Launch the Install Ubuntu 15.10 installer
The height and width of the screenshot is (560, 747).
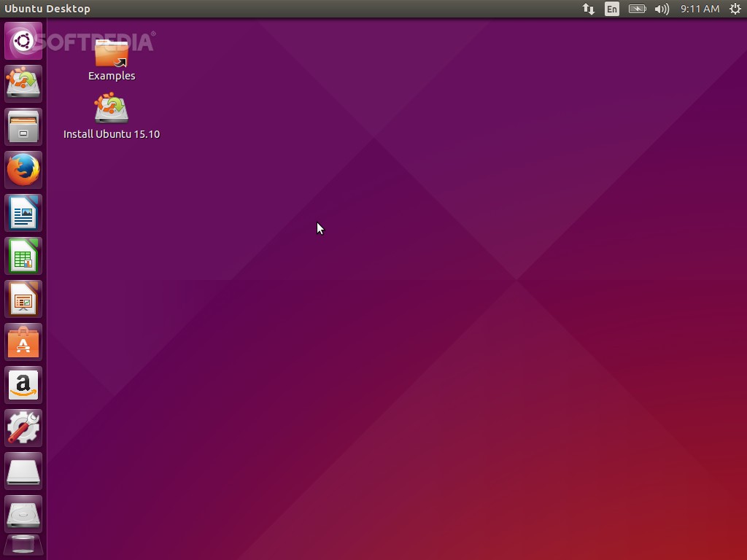coord(111,109)
